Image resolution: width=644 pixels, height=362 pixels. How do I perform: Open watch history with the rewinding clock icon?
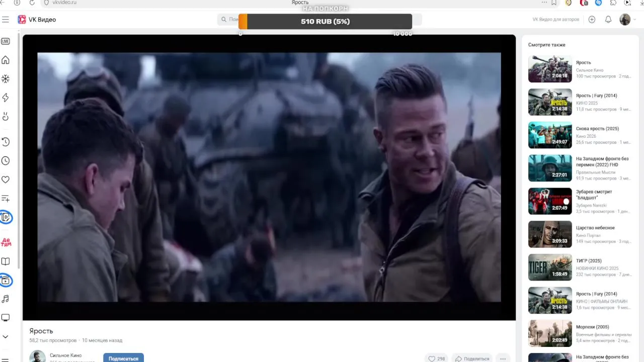coord(6,142)
